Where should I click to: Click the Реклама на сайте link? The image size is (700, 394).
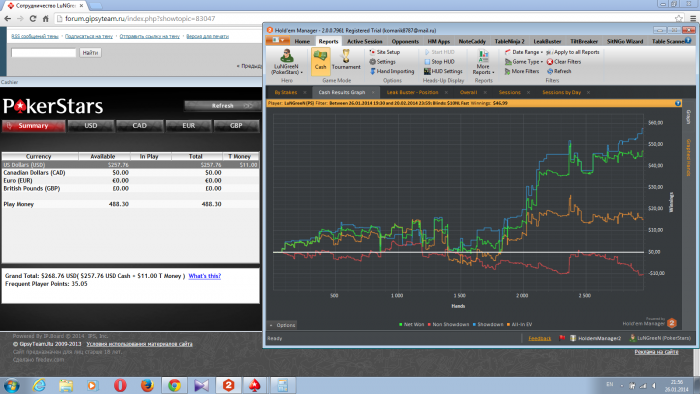pos(656,352)
